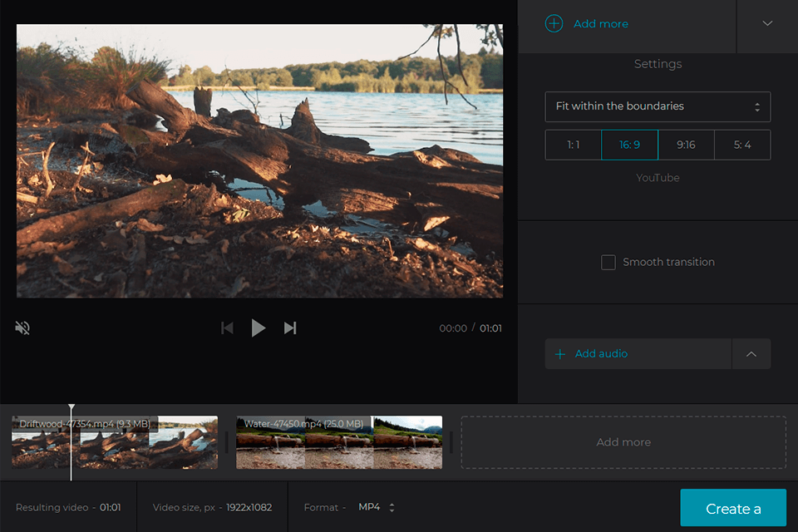The image size is (798, 532).
Task: Click the dashed Add more area
Action: (623, 441)
